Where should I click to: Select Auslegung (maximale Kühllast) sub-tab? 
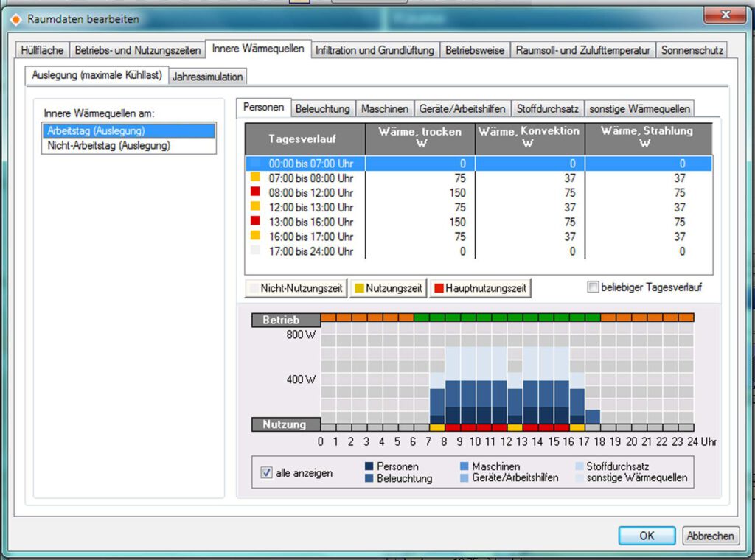[97, 76]
